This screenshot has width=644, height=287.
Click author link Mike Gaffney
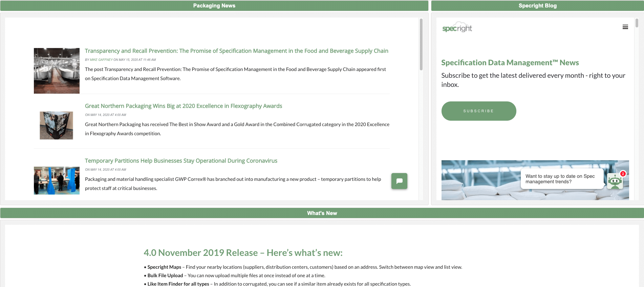click(x=101, y=60)
